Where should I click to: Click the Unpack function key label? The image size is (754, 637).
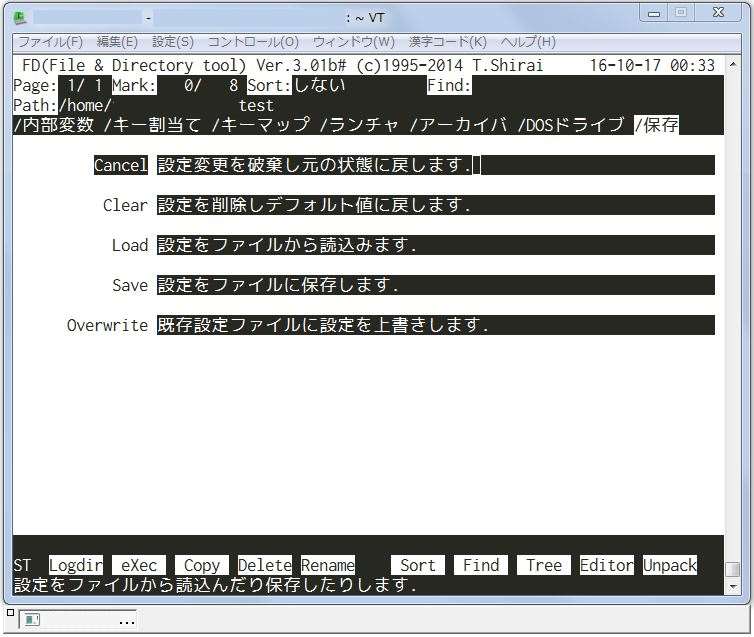coord(669,565)
